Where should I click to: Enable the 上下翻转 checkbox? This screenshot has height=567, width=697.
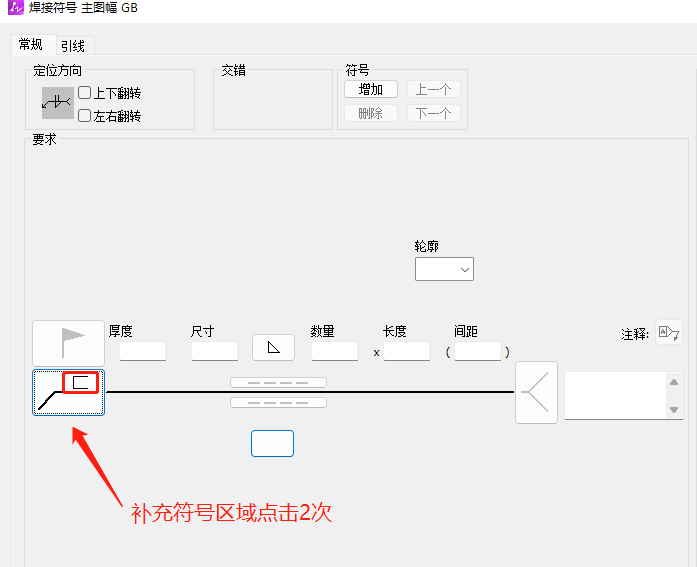click(84, 93)
